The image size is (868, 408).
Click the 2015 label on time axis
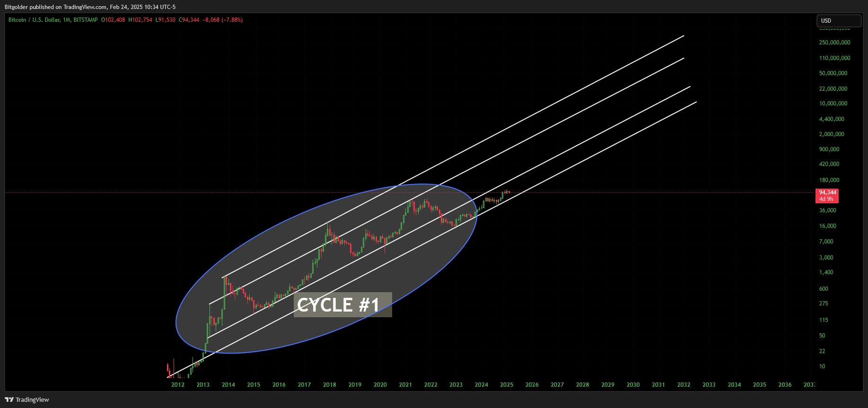coord(254,385)
